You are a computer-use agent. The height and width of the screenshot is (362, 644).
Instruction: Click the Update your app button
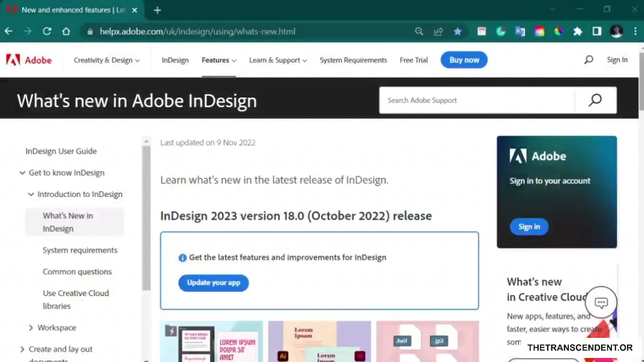(x=213, y=283)
